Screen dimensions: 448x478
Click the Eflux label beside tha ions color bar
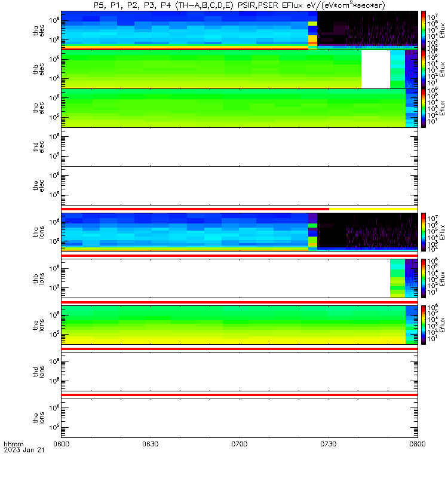coord(442,232)
